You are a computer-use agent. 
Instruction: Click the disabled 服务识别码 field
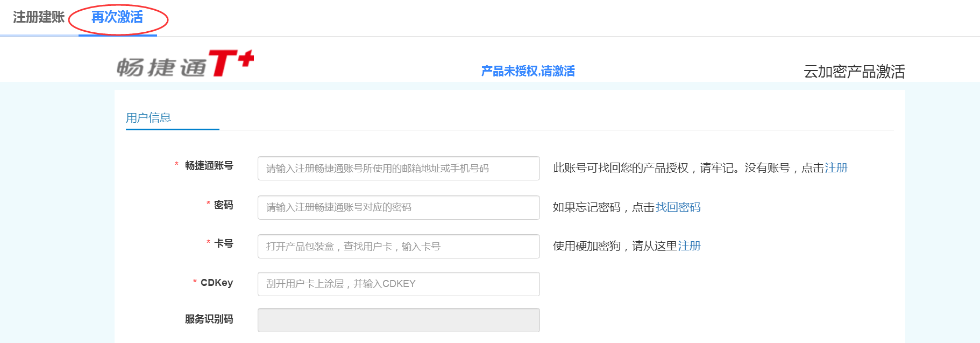pyautogui.click(x=399, y=320)
